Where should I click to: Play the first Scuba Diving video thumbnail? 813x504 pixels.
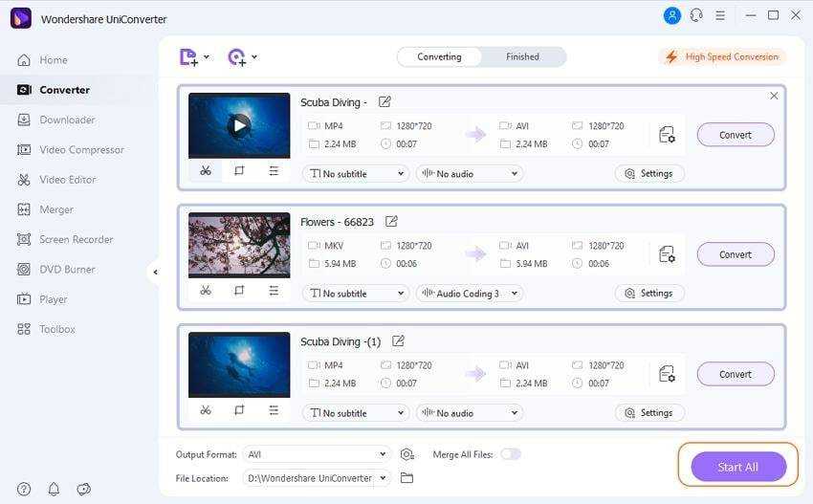click(x=239, y=124)
